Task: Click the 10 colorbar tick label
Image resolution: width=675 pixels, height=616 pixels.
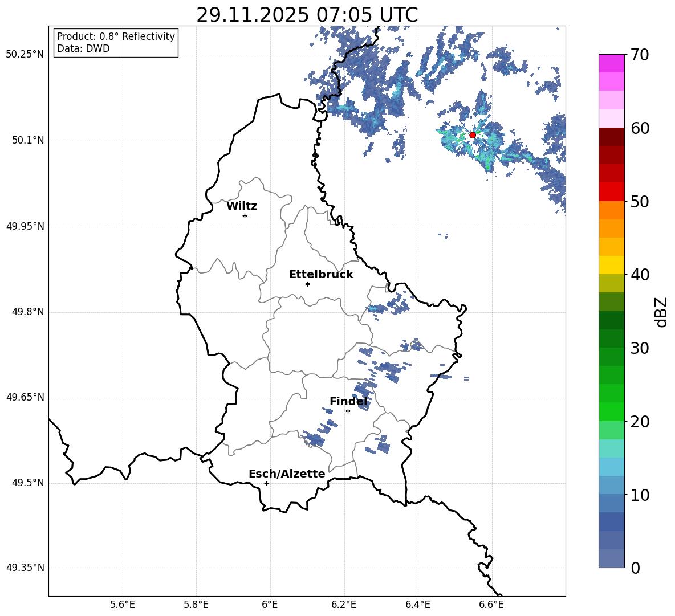Action: 640,495
